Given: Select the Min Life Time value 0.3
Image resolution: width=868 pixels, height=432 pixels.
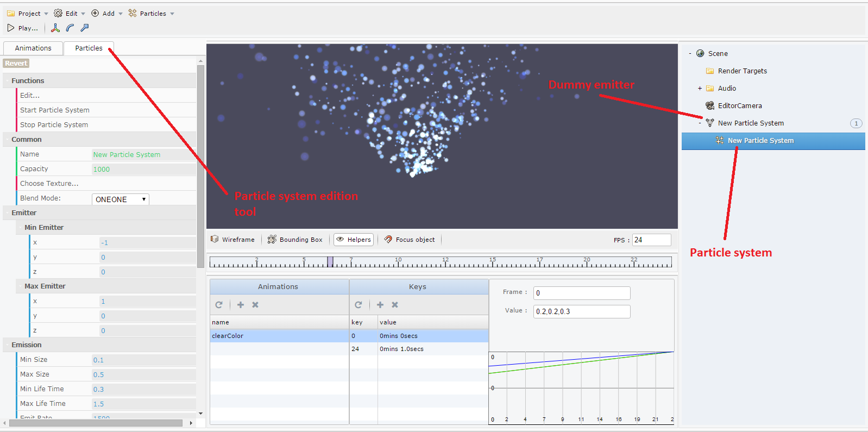Looking at the screenshot, I should (143, 389).
